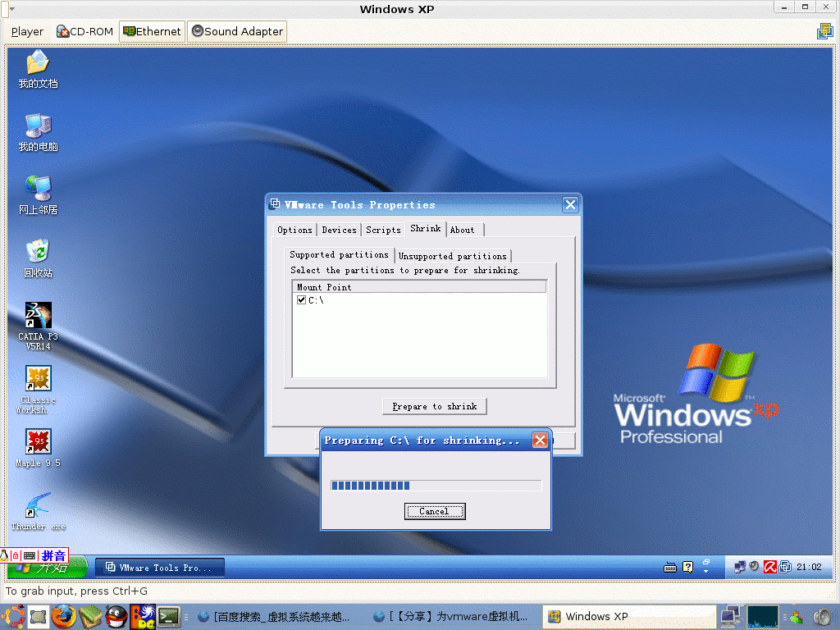Toggle the CD-ROM device in VMware Player
Screen dimensions: 840x630
click(84, 32)
